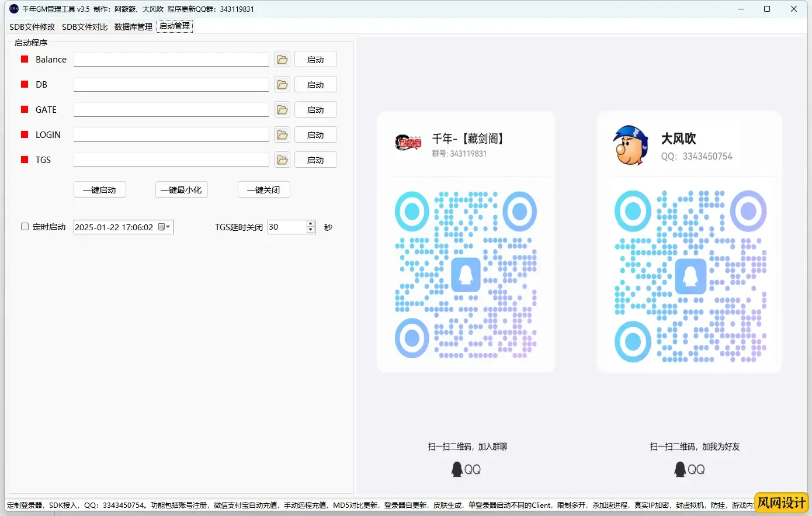The image size is (812, 516).
Task: Enable the 定时启动 checkbox
Action: click(x=25, y=227)
